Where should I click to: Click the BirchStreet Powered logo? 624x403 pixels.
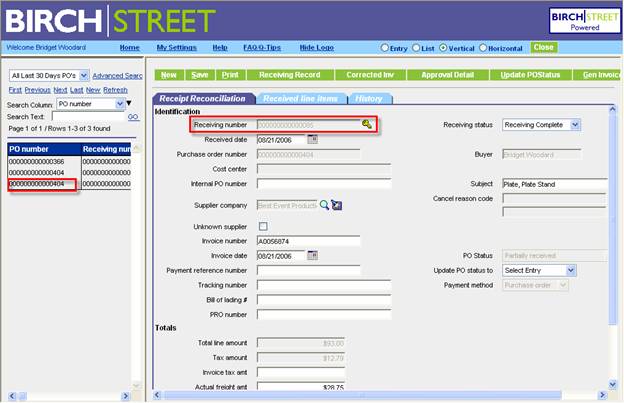[x=585, y=21]
